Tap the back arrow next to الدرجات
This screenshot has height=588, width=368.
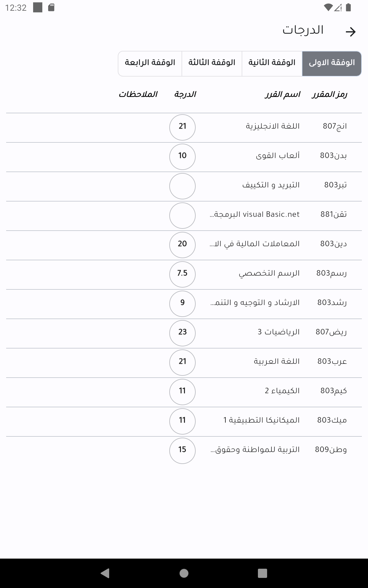350,32
